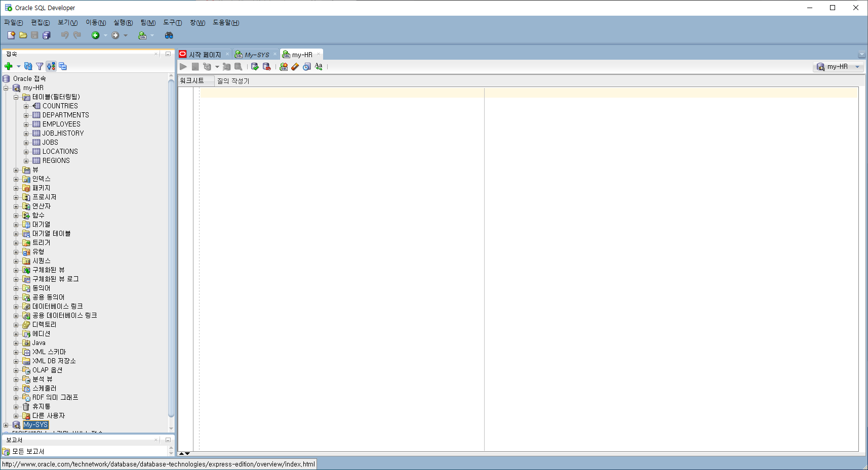Click the Rollback icon with red arrow
The height and width of the screenshot is (470, 868).
point(266,67)
